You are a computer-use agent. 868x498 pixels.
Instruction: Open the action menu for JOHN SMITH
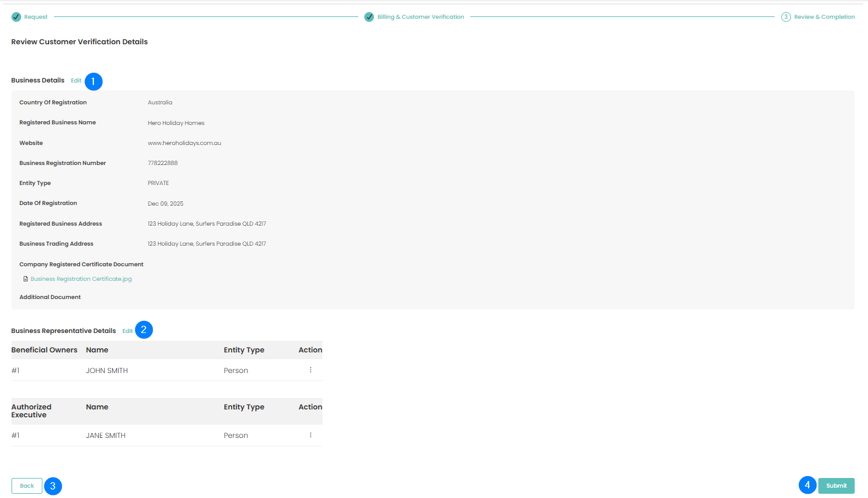pyautogui.click(x=310, y=370)
